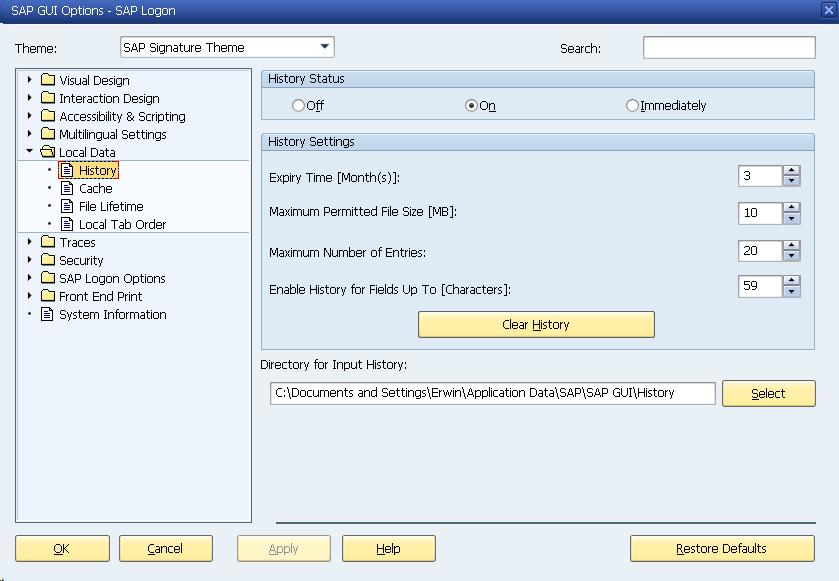
Task: Click the Accessibility & Scripting folder icon
Action: (48, 116)
